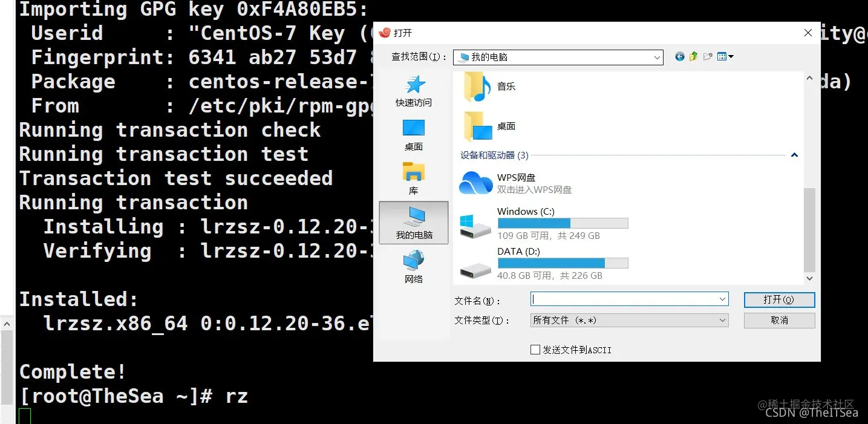Select 网络 in the places sidebar

[414, 267]
